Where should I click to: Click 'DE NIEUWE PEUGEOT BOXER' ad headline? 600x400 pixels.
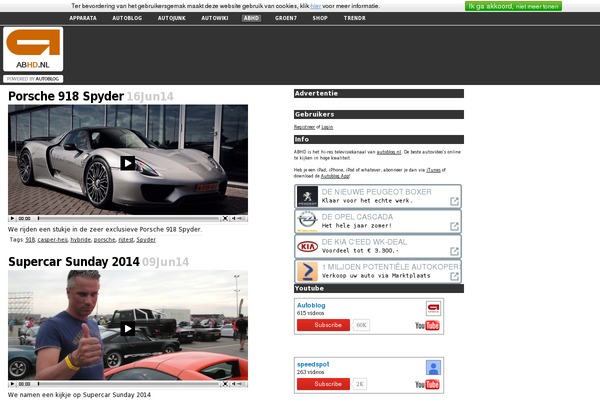(377, 192)
